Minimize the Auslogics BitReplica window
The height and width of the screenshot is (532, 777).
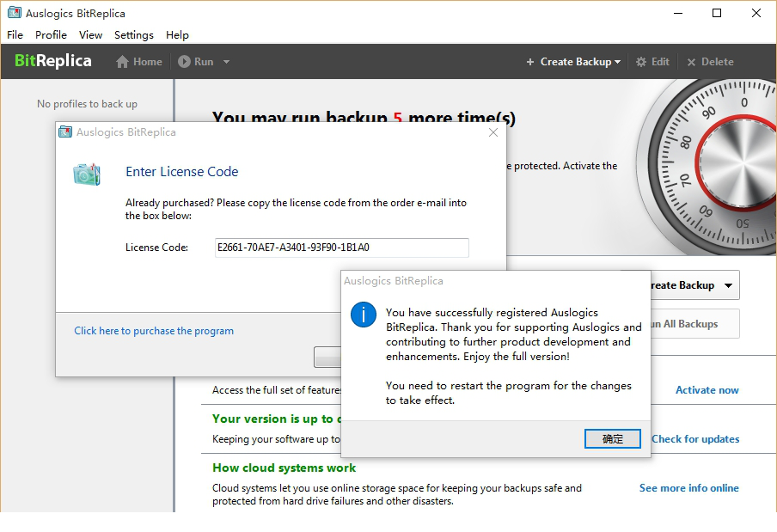pyautogui.click(x=678, y=14)
